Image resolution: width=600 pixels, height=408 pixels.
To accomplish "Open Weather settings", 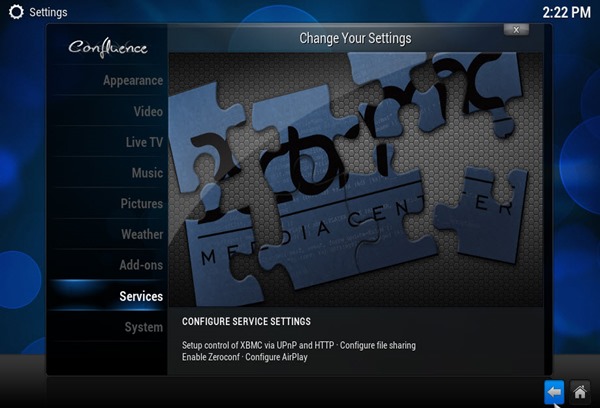I will point(109,234).
